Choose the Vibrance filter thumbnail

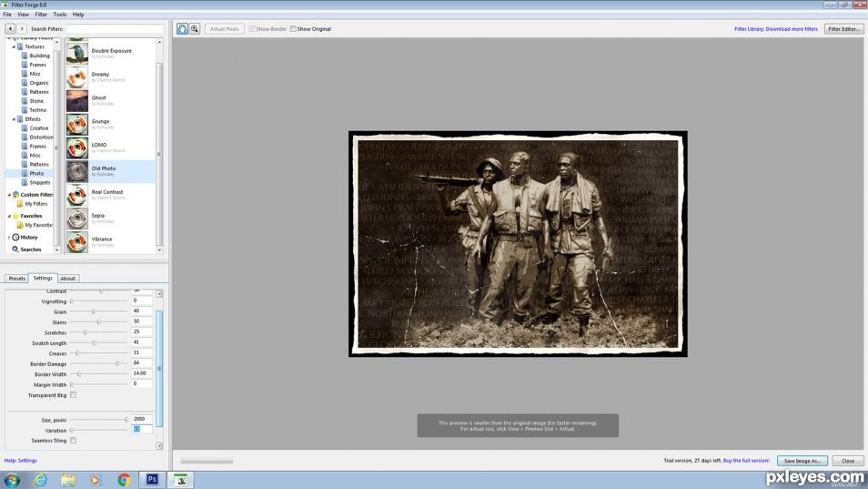(x=77, y=242)
